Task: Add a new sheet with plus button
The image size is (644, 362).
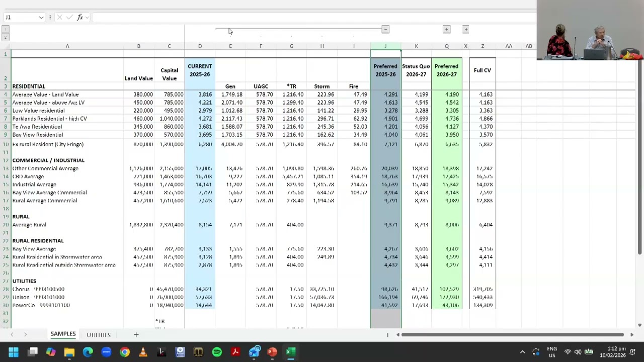Action: [136, 334]
